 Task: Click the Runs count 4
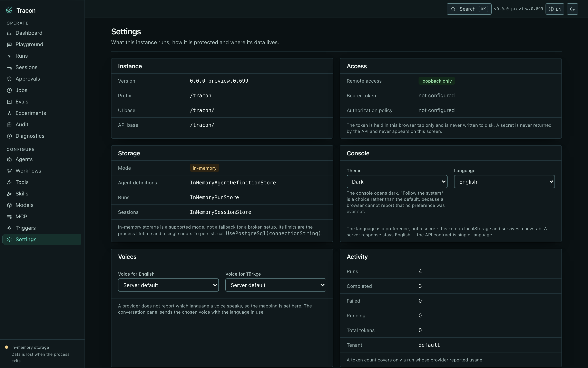(x=420, y=271)
